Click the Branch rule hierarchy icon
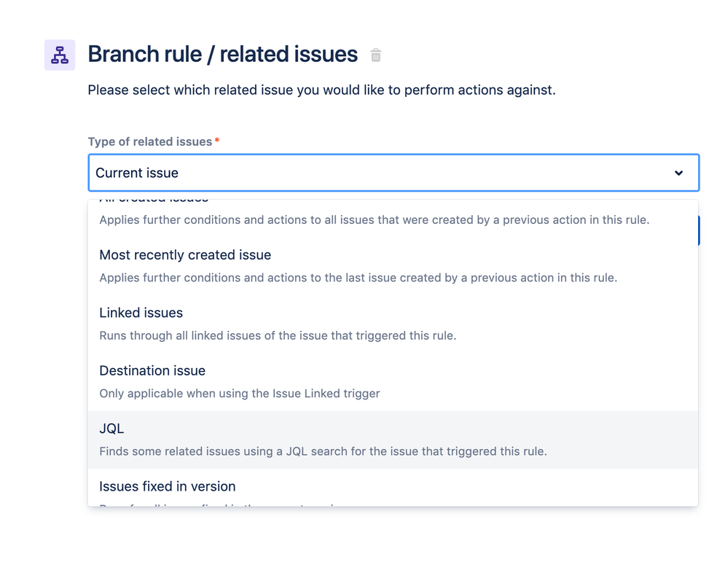The height and width of the screenshot is (573, 728). click(x=60, y=55)
